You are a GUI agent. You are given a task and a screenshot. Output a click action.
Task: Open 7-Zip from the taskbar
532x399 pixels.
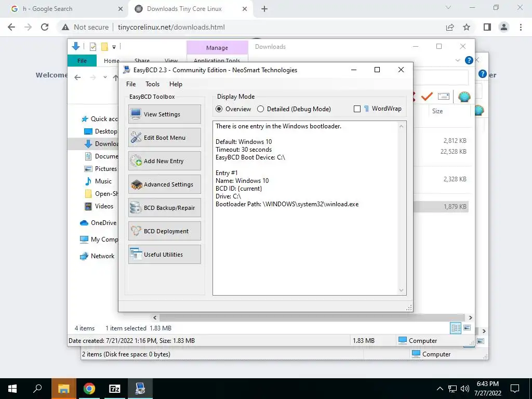pyautogui.click(x=115, y=389)
